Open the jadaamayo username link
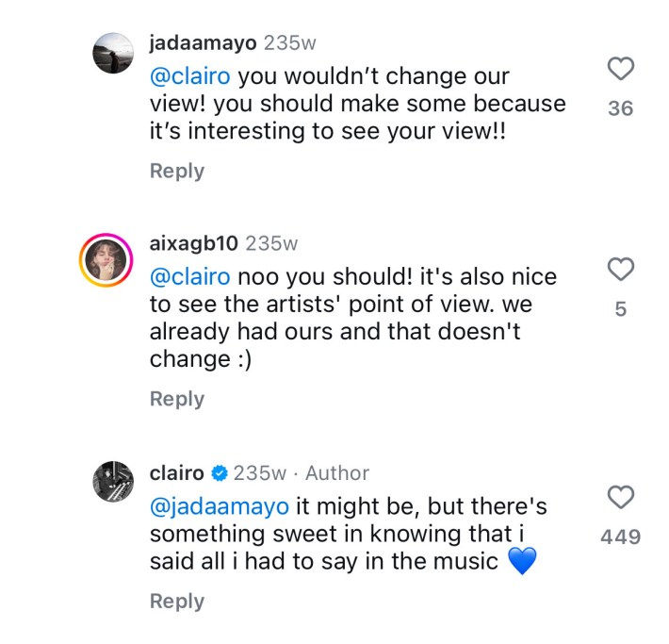Screen dimensions: 669x644 point(203,43)
